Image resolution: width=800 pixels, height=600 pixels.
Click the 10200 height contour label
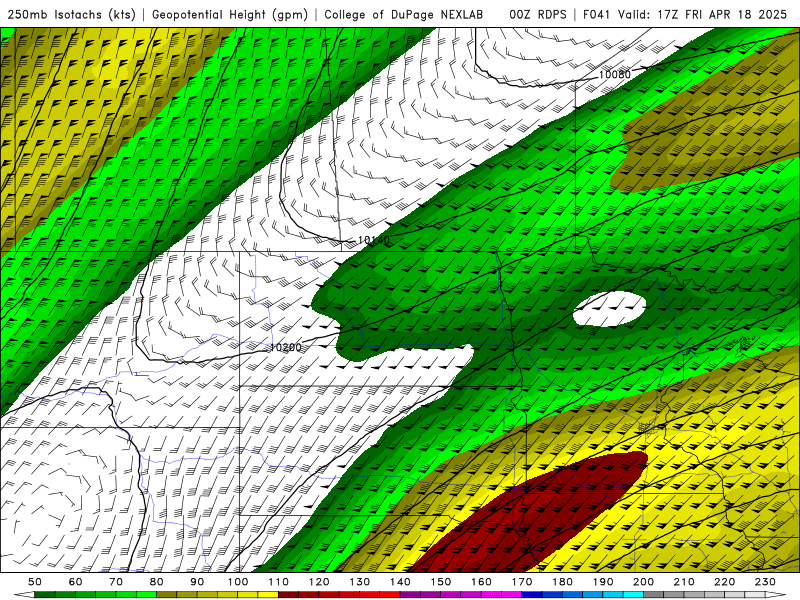[x=285, y=347]
